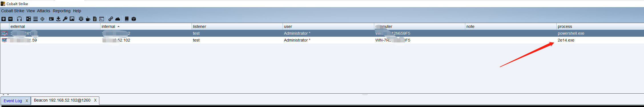Switch to session table view icon

click(35, 19)
